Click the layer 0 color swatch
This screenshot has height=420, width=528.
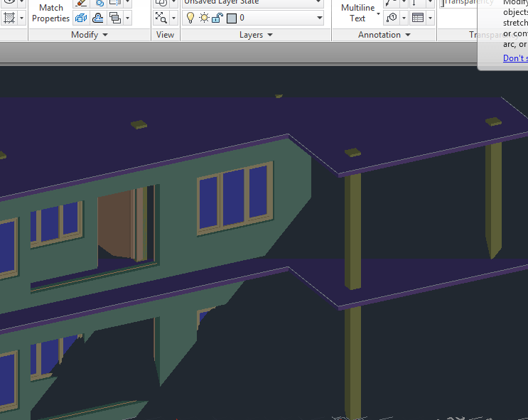232,18
